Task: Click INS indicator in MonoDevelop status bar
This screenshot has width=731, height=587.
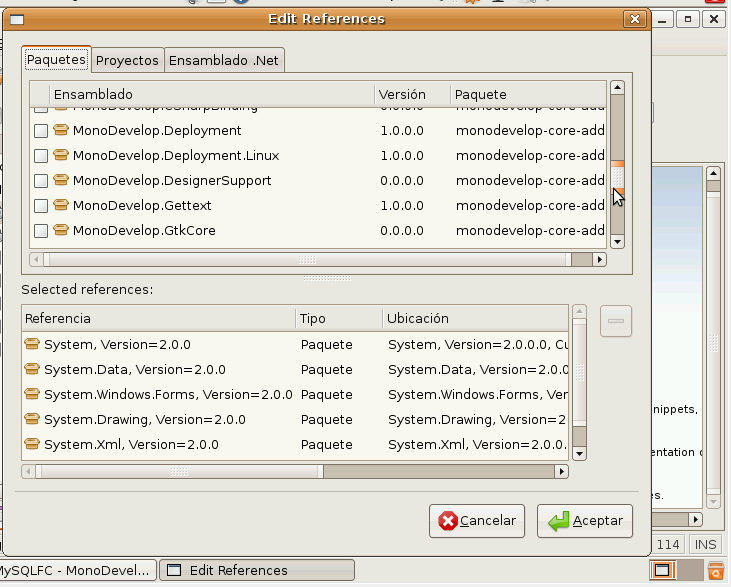Action: pos(705,545)
